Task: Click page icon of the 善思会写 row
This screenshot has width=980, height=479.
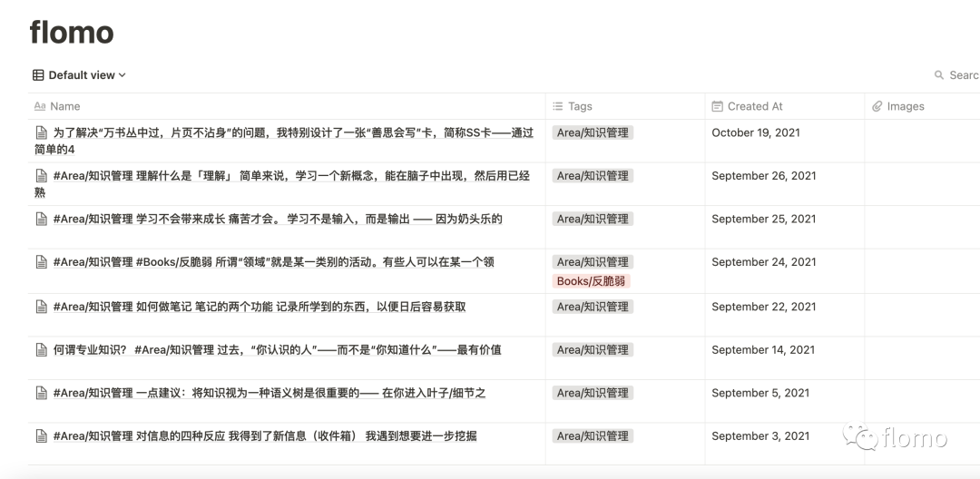Action: pos(41,132)
